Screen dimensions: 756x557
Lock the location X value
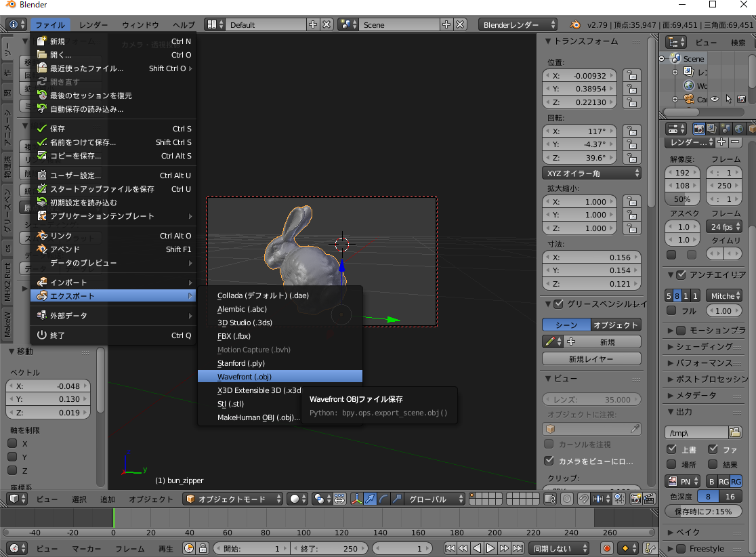point(631,76)
